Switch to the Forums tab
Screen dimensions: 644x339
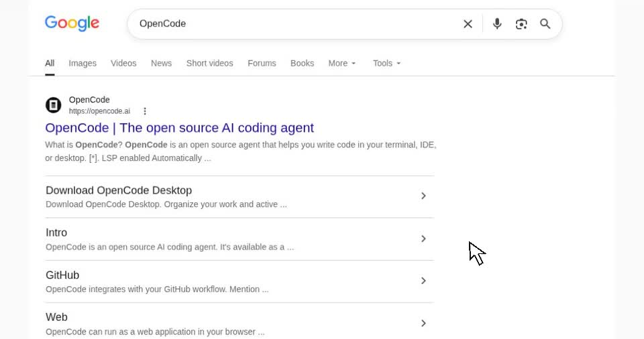click(x=262, y=63)
